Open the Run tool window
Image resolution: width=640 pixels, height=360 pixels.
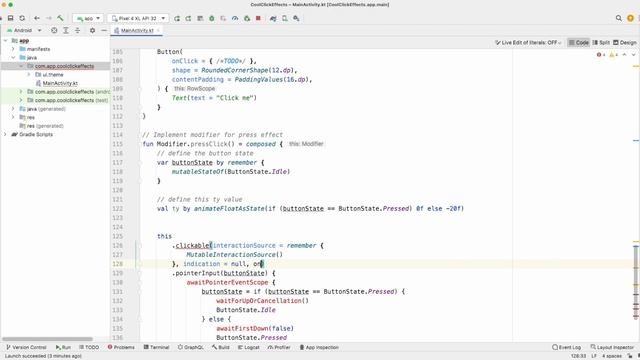click(x=63, y=347)
